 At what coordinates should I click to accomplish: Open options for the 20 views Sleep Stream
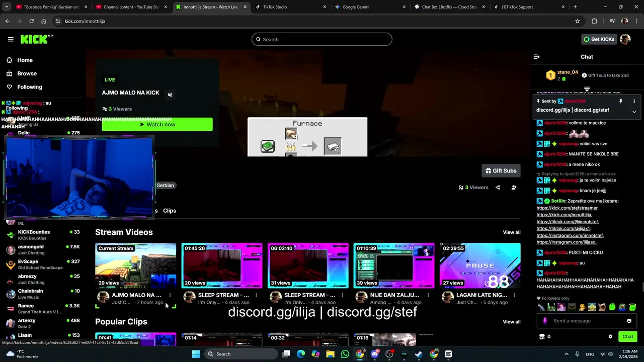click(256, 295)
